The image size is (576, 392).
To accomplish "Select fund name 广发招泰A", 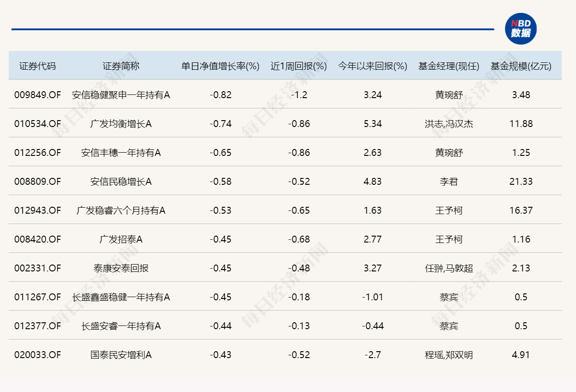I will (121, 239).
